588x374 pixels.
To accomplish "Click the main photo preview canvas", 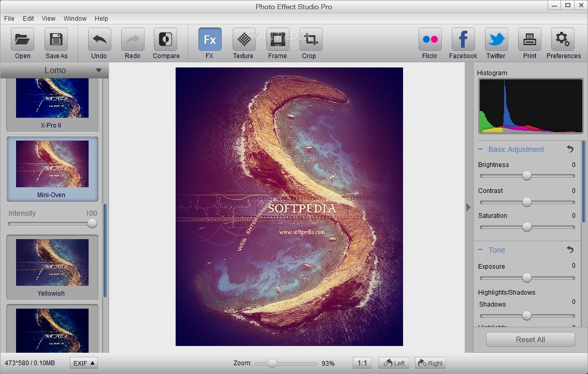I will [x=289, y=206].
